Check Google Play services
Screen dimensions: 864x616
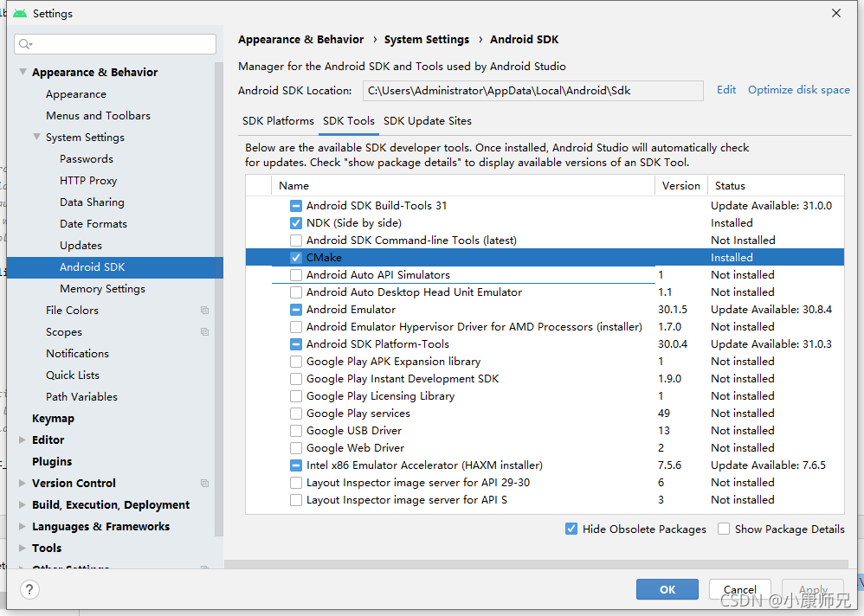[296, 414]
